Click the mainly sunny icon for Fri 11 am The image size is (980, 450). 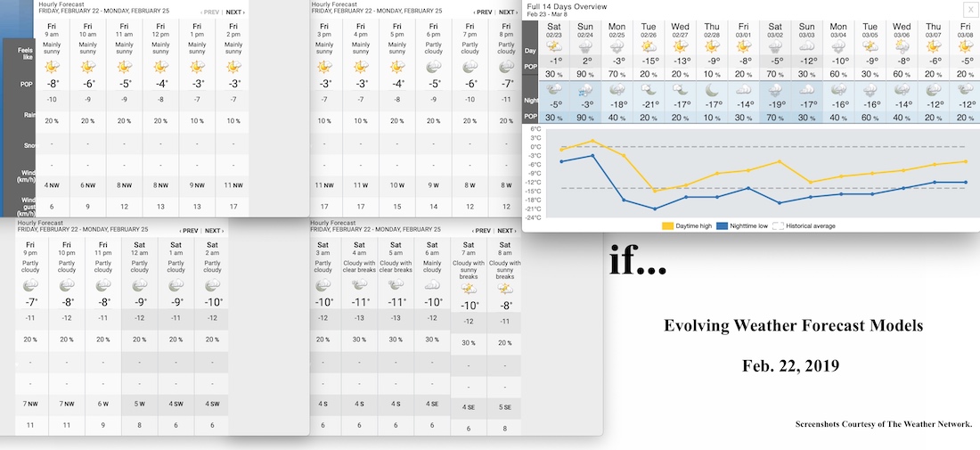(x=125, y=66)
